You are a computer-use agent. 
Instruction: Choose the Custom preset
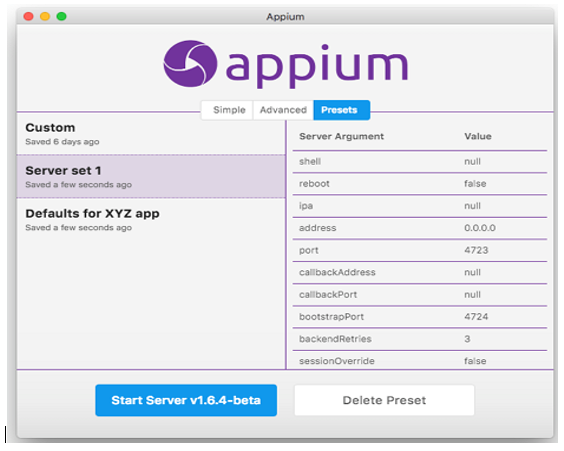[151, 134]
